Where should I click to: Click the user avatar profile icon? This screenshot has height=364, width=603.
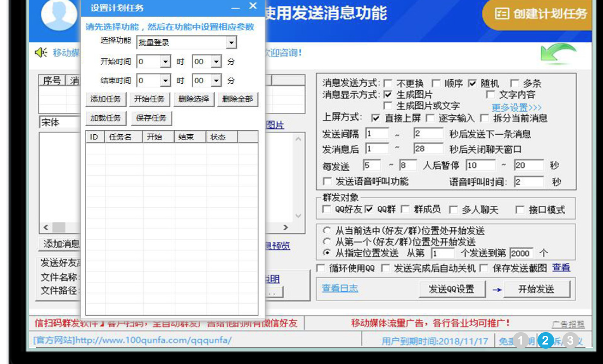(x=59, y=15)
